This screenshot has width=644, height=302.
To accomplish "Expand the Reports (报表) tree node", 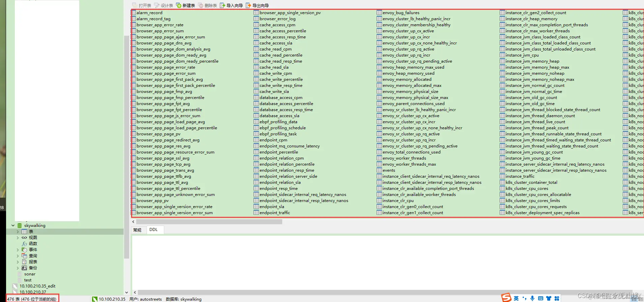I will (18, 262).
